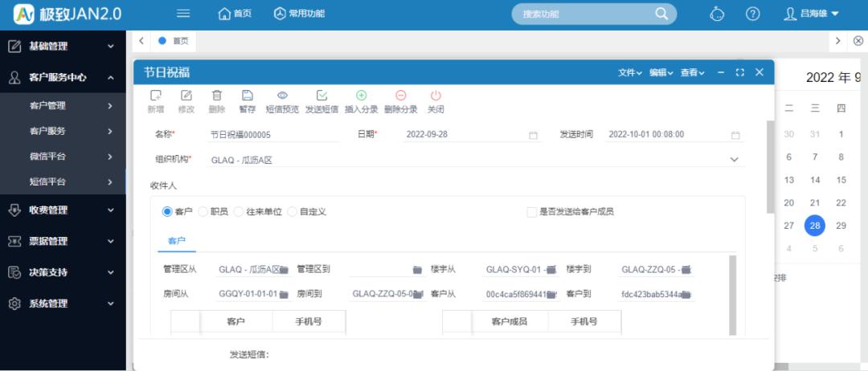
Task: Expand 系统管理 in sidebar
Action: pyautogui.click(x=63, y=304)
